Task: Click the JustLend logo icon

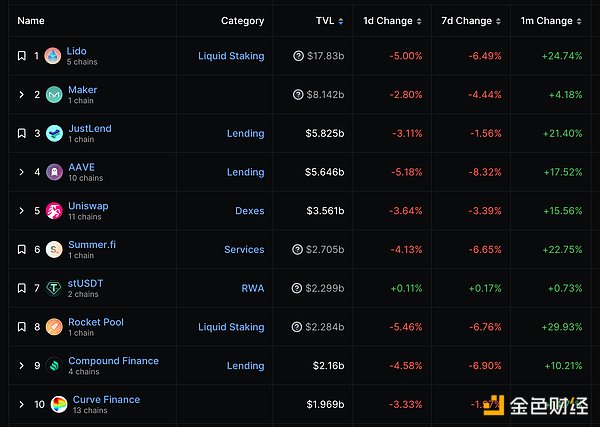Action: [54, 133]
